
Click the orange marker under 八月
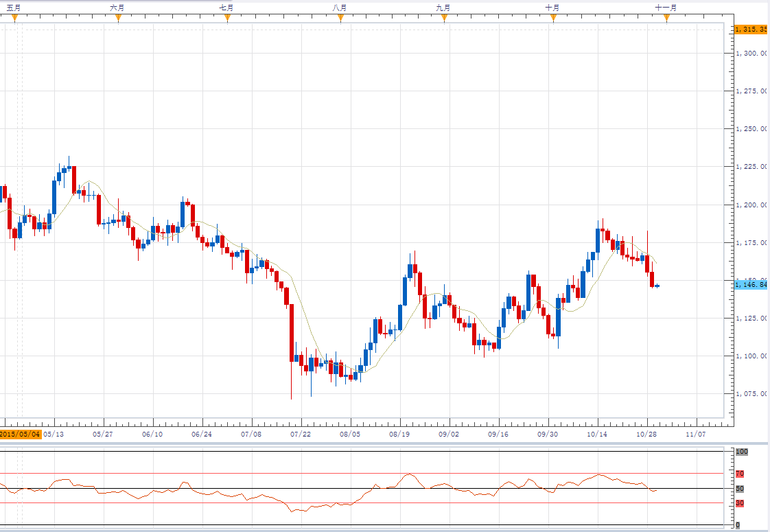(x=340, y=18)
